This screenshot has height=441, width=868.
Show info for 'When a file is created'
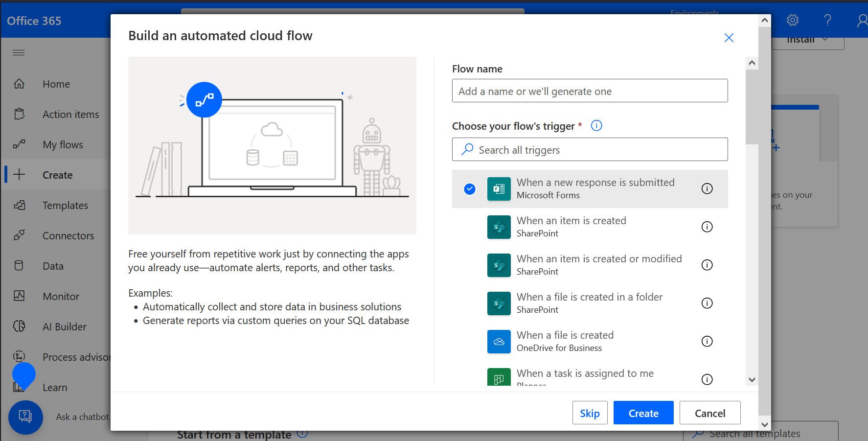(707, 341)
